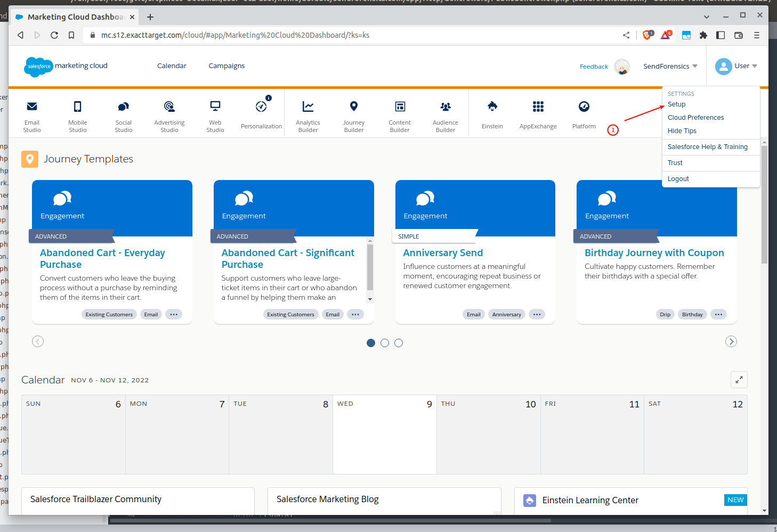This screenshot has height=532, width=777.
Task: Select second carousel page dot
Action: 385,343
